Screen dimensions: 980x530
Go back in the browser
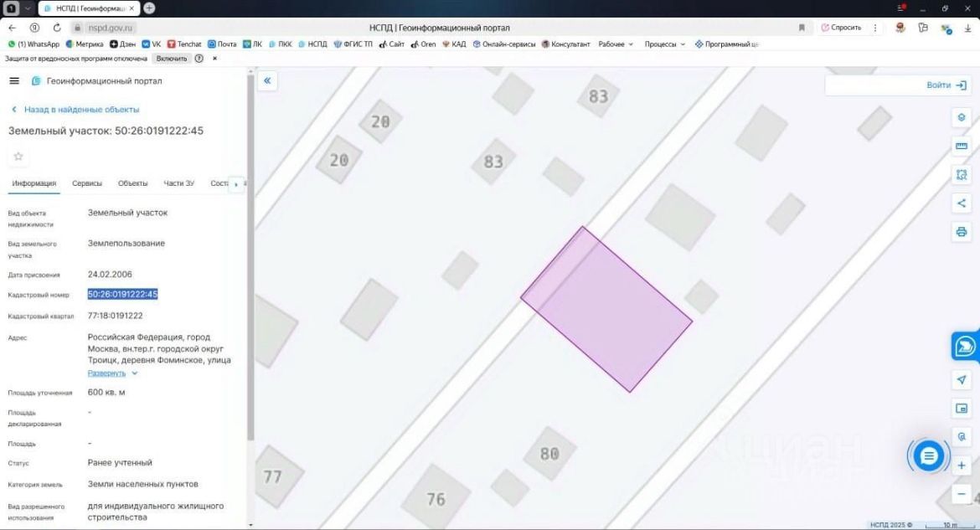[x=13, y=28]
